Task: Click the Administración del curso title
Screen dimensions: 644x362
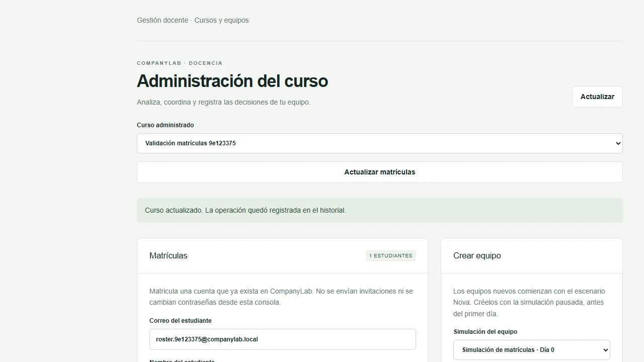Action: point(232,81)
